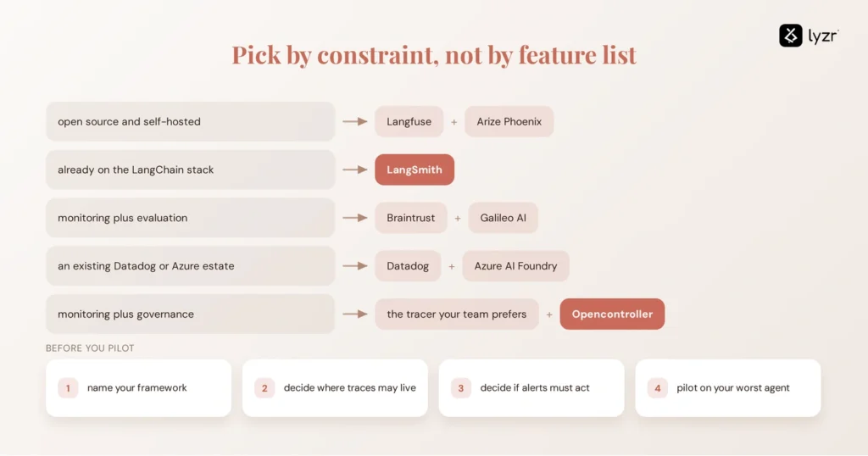Click the Braintrust pill

pos(411,218)
